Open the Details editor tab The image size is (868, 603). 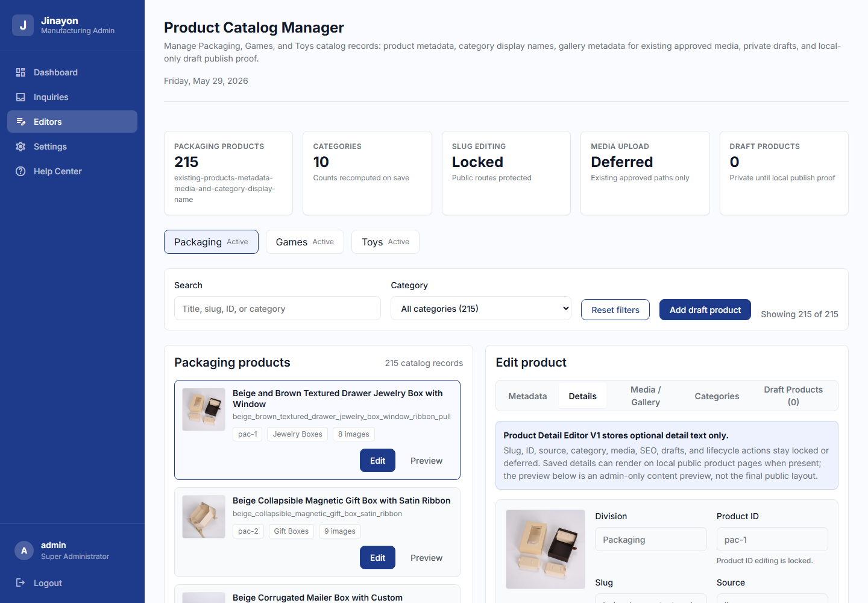[x=583, y=396]
